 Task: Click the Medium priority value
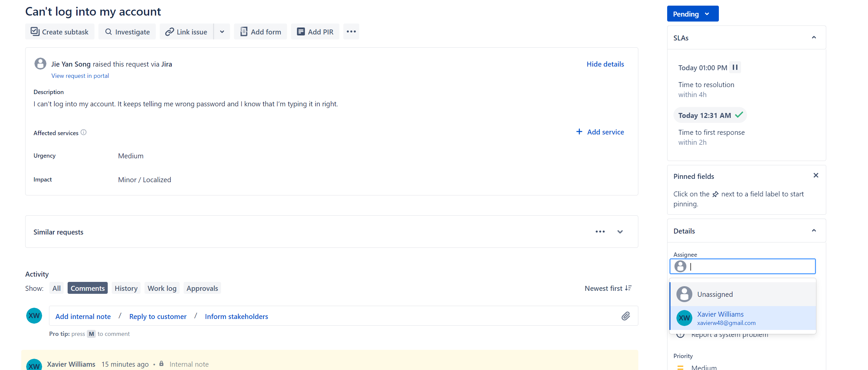coord(704,367)
